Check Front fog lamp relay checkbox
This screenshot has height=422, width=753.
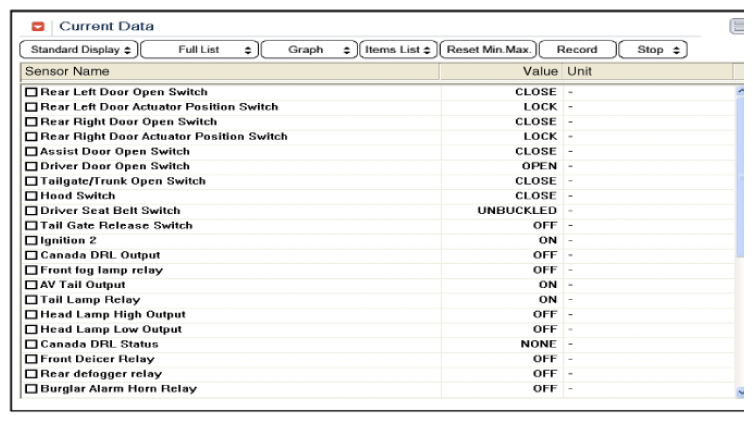pos(31,270)
